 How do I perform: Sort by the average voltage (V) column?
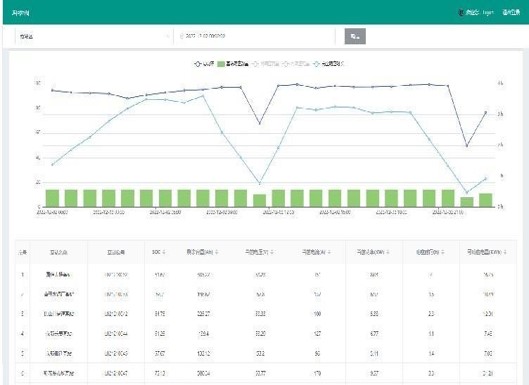[x=272, y=252]
